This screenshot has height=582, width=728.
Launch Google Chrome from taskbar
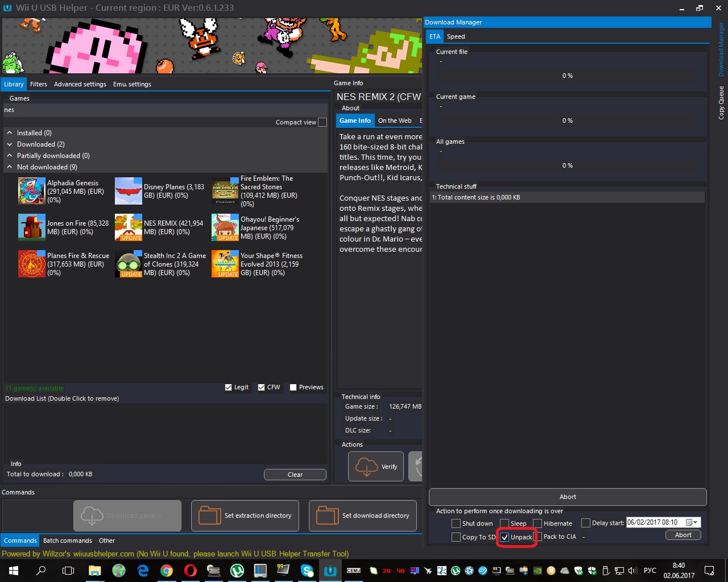[167, 571]
